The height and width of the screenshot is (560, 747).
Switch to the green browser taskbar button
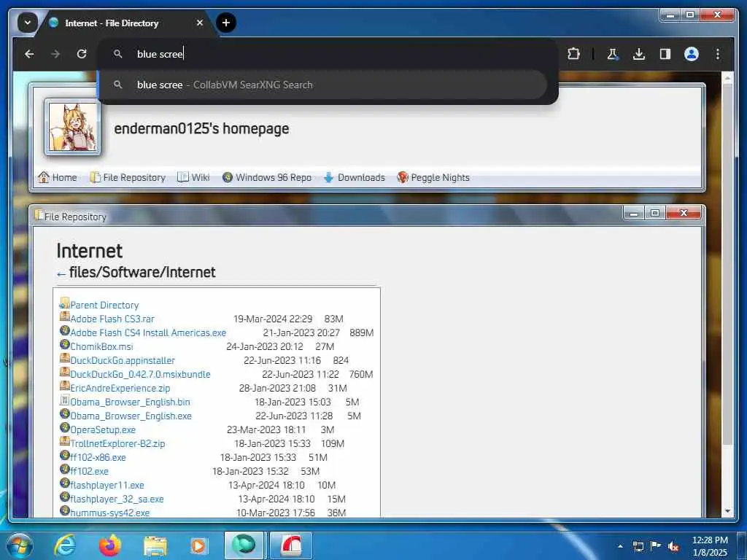244,545
